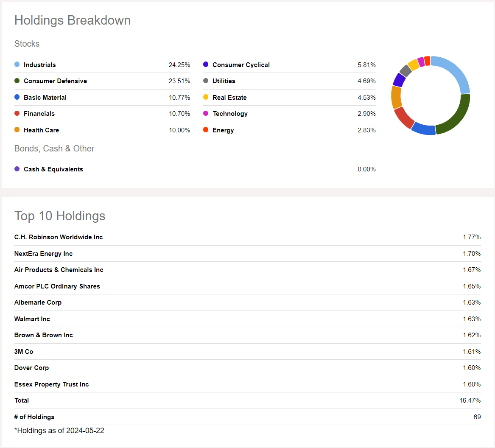Open 3M Co holding
This screenshot has height=448, width=495.
24,351
